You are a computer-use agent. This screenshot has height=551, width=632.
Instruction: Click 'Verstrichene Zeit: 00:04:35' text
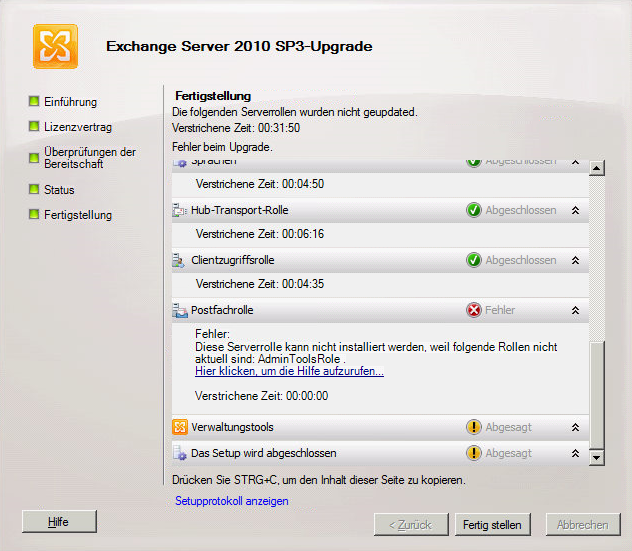coord(260,284)
